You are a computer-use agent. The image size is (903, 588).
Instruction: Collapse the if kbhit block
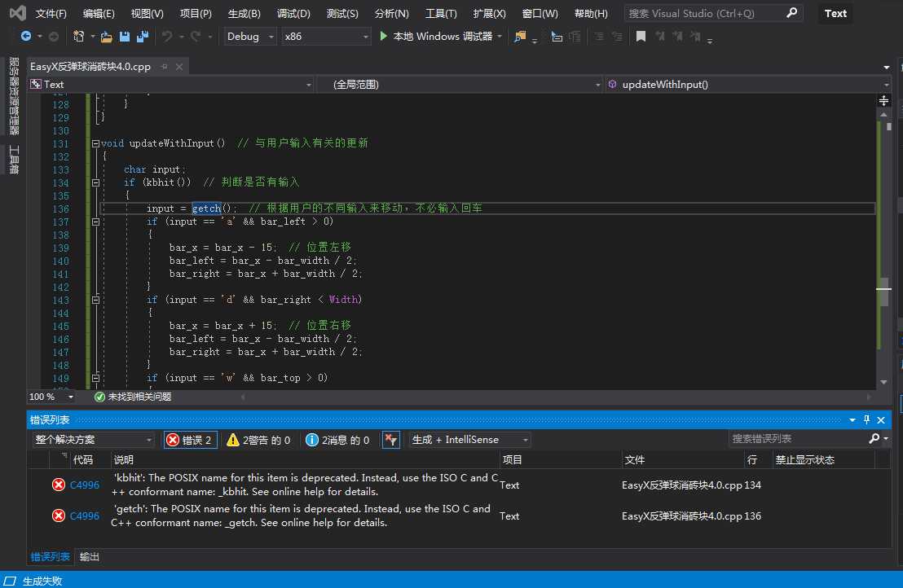[95, 182]
